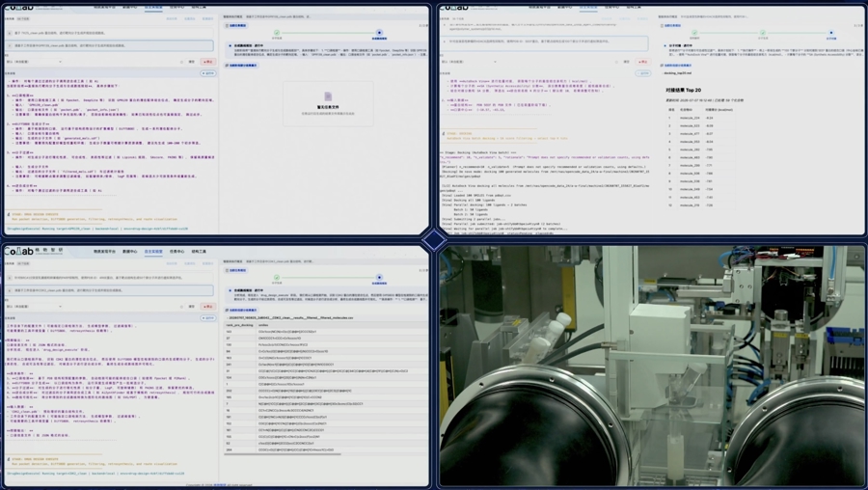Tick checkbox beside 清空 in bottom-left window
868x490 pixels.
tap(181, 306)
